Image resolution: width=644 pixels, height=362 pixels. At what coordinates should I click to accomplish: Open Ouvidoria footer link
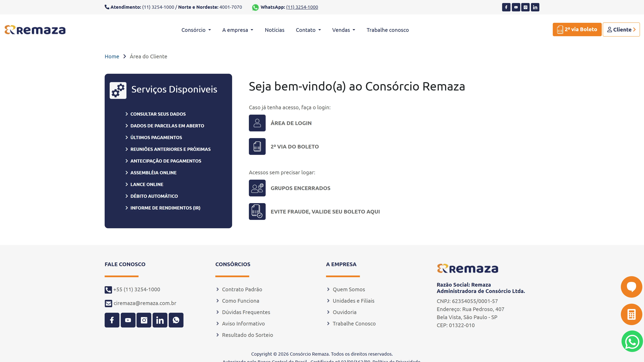coord(344,312)
